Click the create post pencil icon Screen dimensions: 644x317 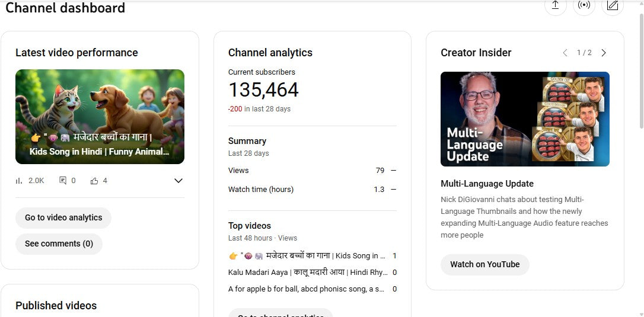613,5
